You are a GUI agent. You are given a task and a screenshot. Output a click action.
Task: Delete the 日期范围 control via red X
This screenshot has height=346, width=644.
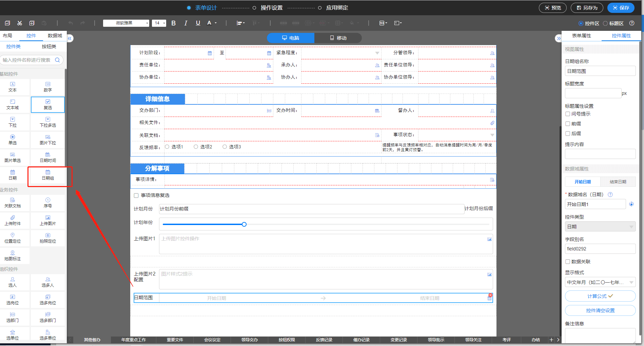(x=490, y=295)
